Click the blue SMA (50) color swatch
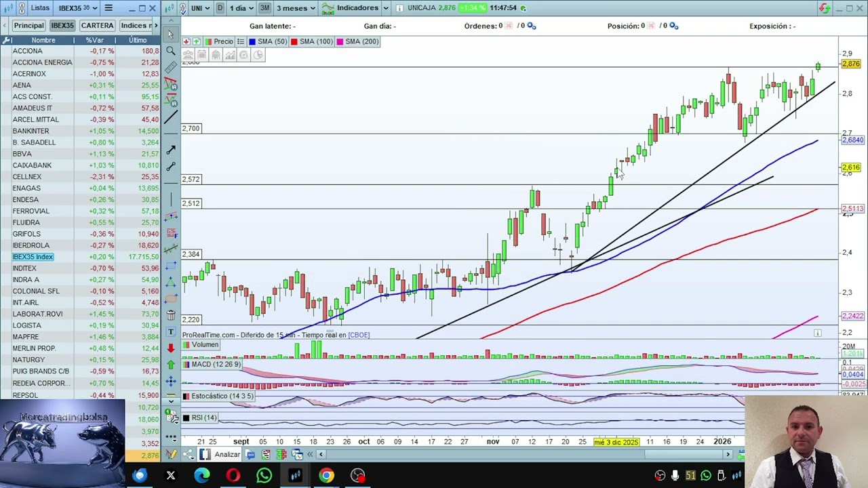Screen dimensions: 868x488 252,41
